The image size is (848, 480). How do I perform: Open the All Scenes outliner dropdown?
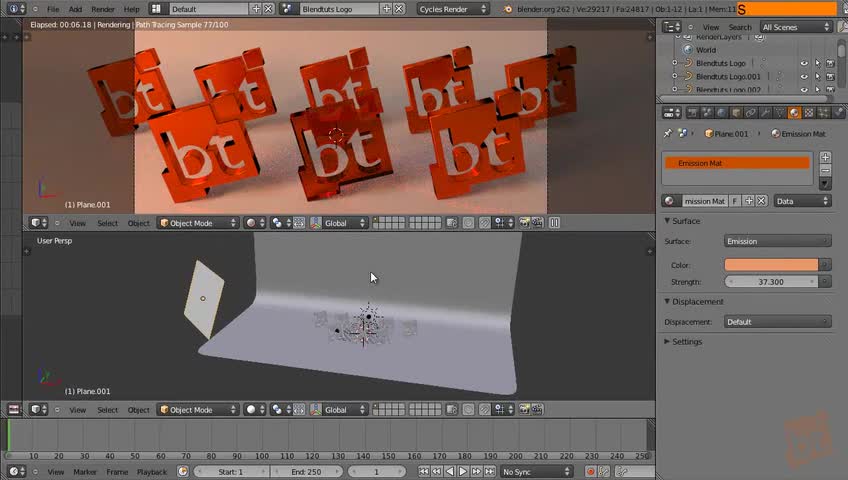[x=796, y=27]
